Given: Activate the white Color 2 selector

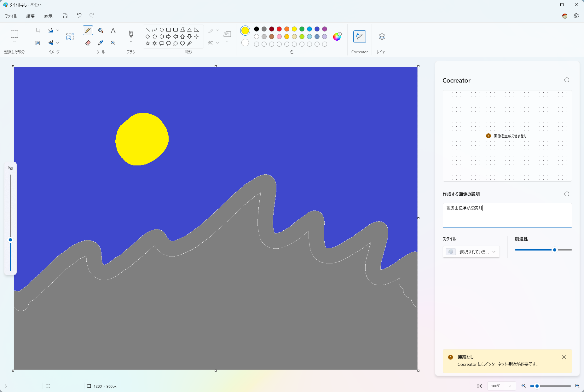Looking at the screenshot, I should click(x=245, y=43).
